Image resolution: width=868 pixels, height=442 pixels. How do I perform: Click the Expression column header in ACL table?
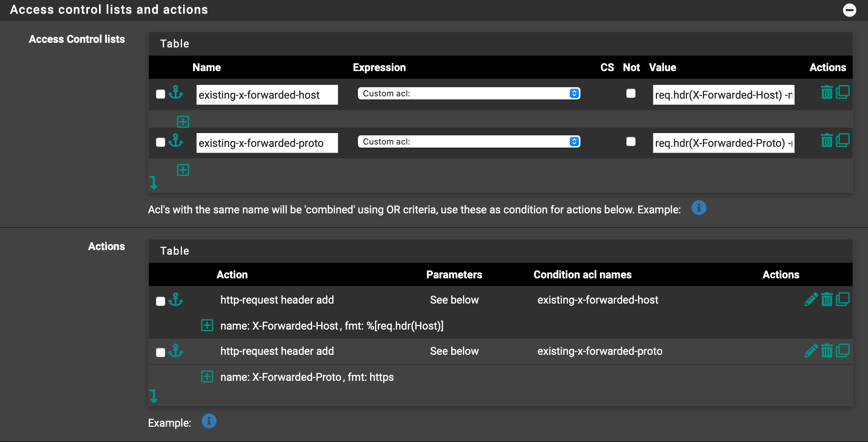(379, 67)
